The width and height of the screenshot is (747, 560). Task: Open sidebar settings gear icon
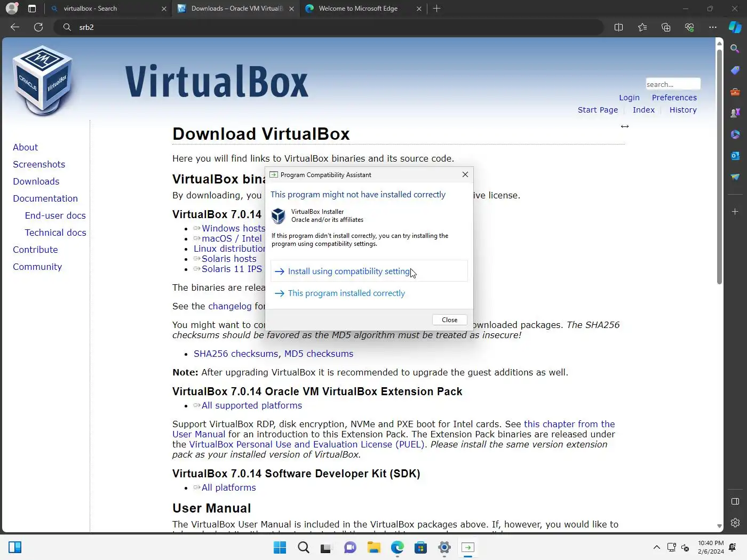[735, 523]
